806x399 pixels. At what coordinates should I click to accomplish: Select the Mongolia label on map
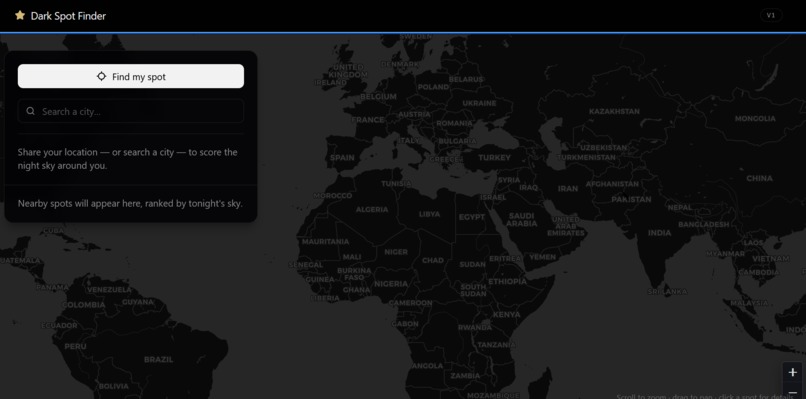point(755,118)
